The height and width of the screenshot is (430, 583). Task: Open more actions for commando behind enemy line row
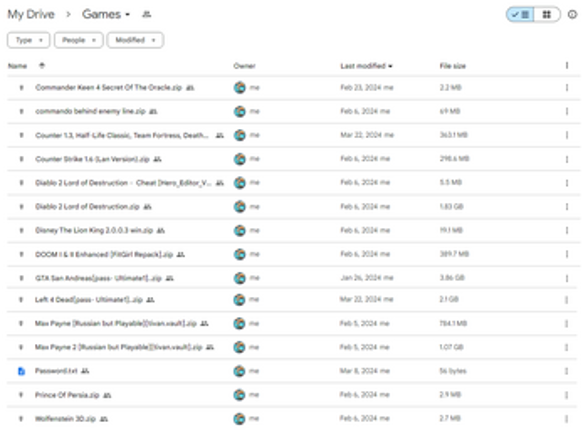tap(567, 111)
